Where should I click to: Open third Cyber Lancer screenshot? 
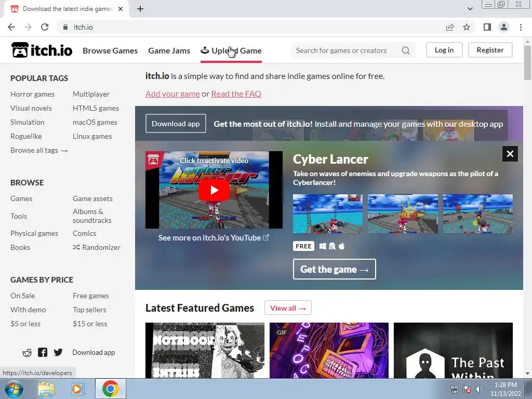coord(478,214)
